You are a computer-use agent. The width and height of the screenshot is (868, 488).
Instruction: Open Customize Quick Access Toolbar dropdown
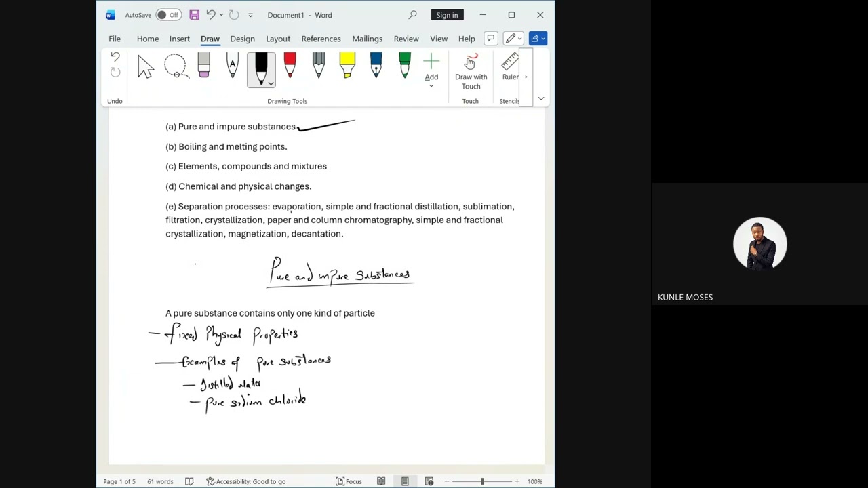[250, 15]
